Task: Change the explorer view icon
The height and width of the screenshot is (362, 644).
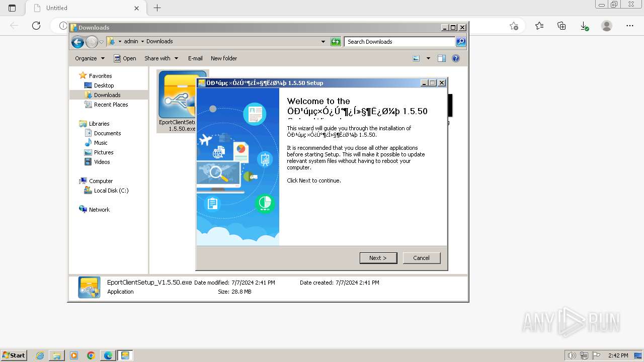Action: (x=416, y=58)
